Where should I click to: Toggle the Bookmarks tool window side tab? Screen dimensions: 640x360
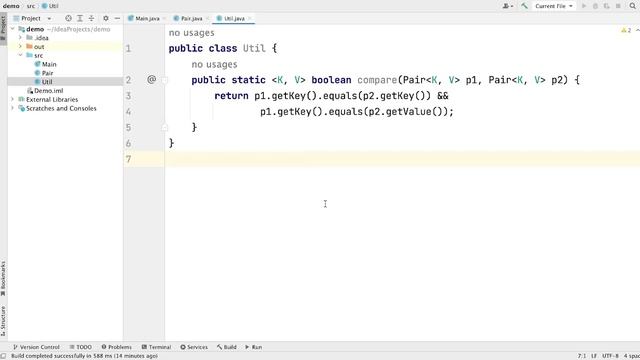[x=3, y=279]
